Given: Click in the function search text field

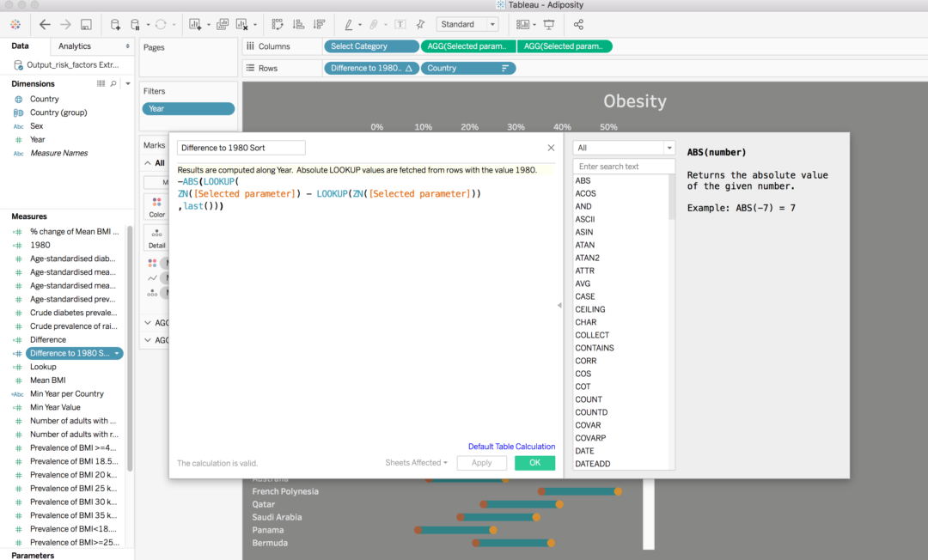Looking at the screenshot, I should point(624,165).
